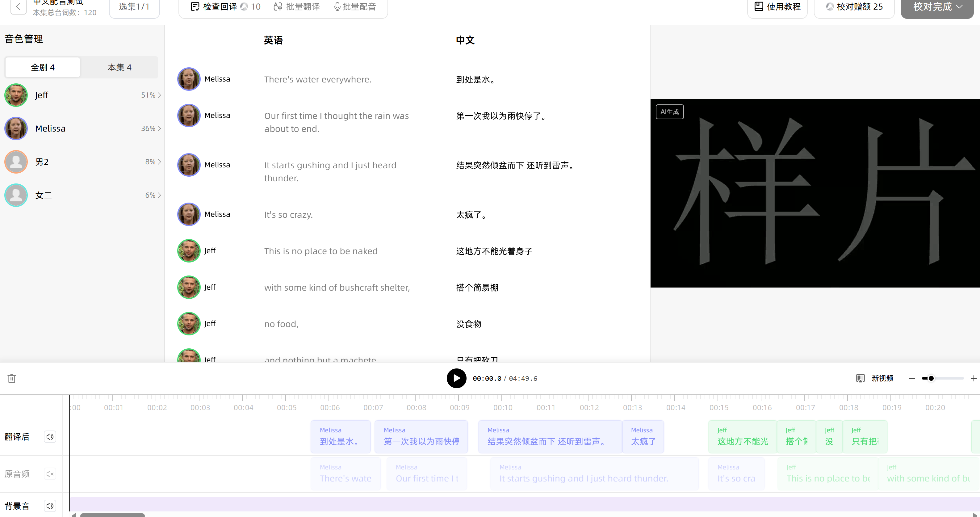
Task: Expand Melissa voice settings chevron
Action: (x=159, y=128)
